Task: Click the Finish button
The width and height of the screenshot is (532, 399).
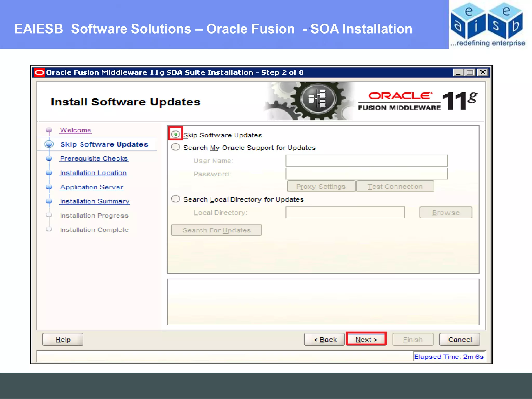Action: coord(413,340)
